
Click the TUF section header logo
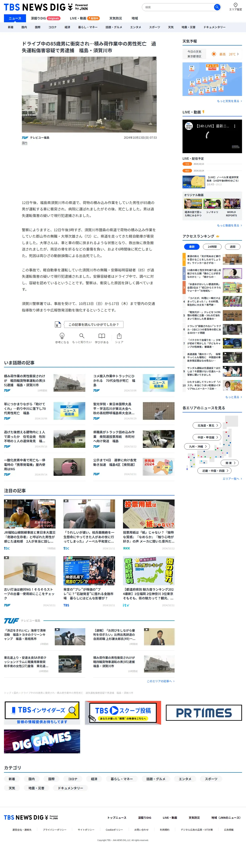click(11, 620)
